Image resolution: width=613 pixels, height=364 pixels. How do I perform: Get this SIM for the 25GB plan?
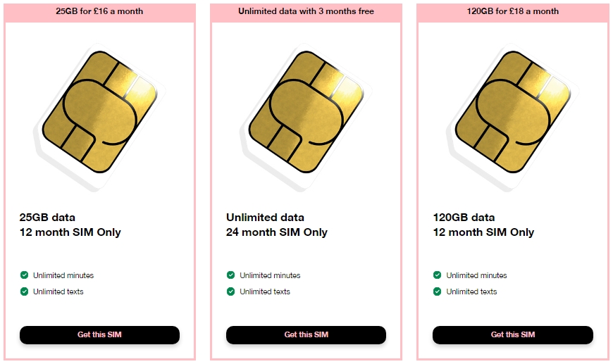click(x=99, y=334)
